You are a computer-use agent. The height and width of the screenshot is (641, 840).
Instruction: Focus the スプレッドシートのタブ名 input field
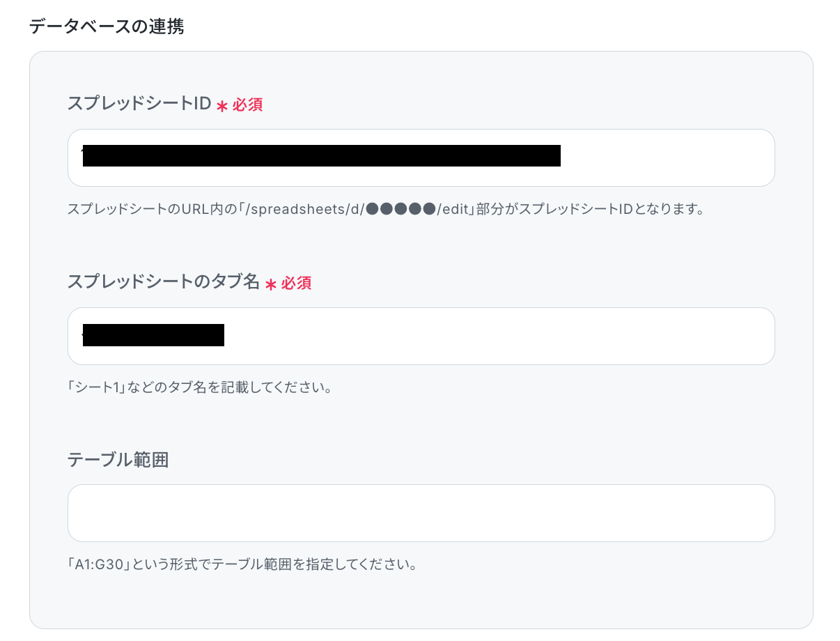click(421, 336)
